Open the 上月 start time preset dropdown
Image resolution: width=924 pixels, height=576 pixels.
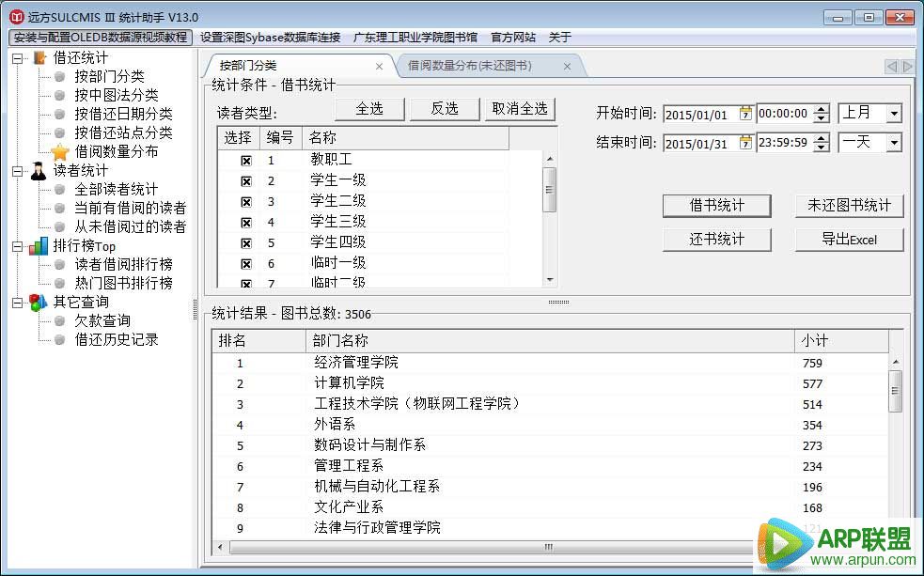tap(894, 113)
